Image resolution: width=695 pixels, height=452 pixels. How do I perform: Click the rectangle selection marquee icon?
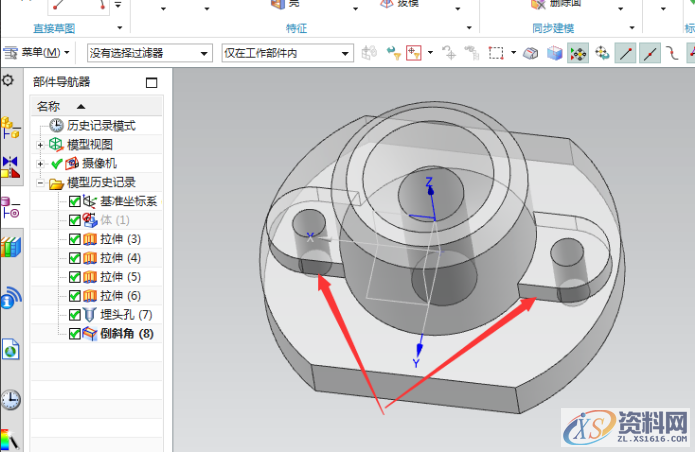[496, 52]
